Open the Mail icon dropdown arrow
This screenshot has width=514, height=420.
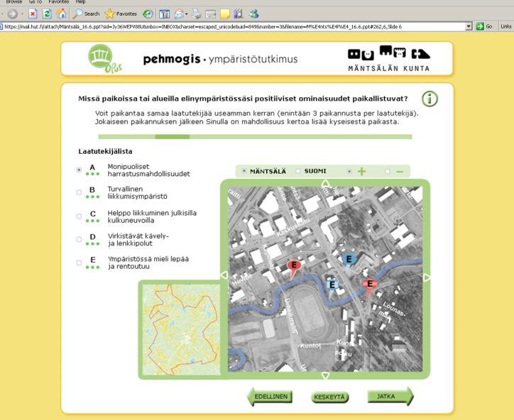point(186,14)
